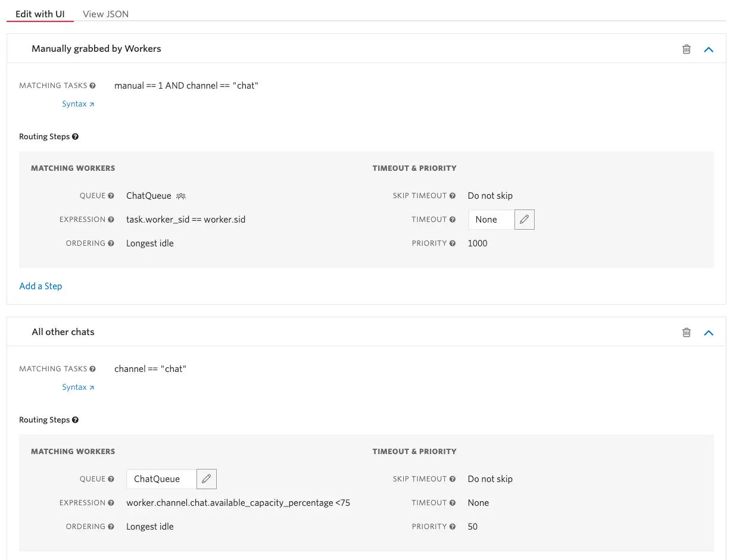Show Timeout help icon next to None editor
This screenshot has height=560, width=733.
[453, 220]
